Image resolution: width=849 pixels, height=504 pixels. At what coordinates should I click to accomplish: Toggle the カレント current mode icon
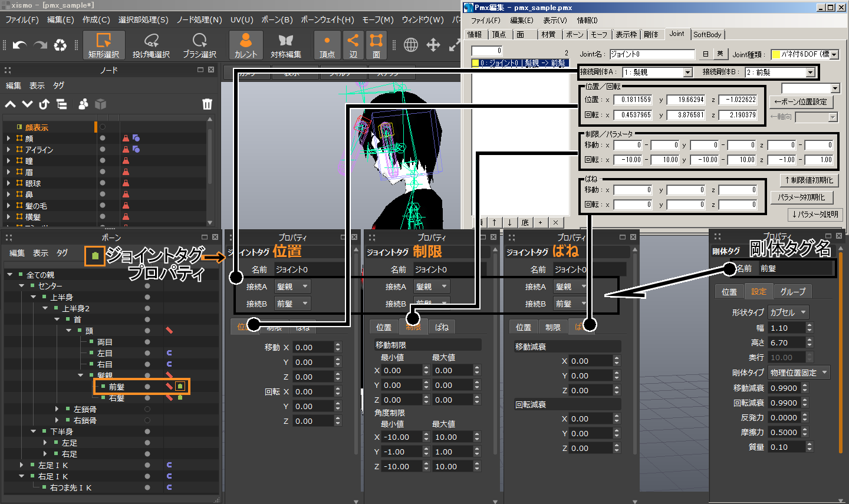point(246,45)
